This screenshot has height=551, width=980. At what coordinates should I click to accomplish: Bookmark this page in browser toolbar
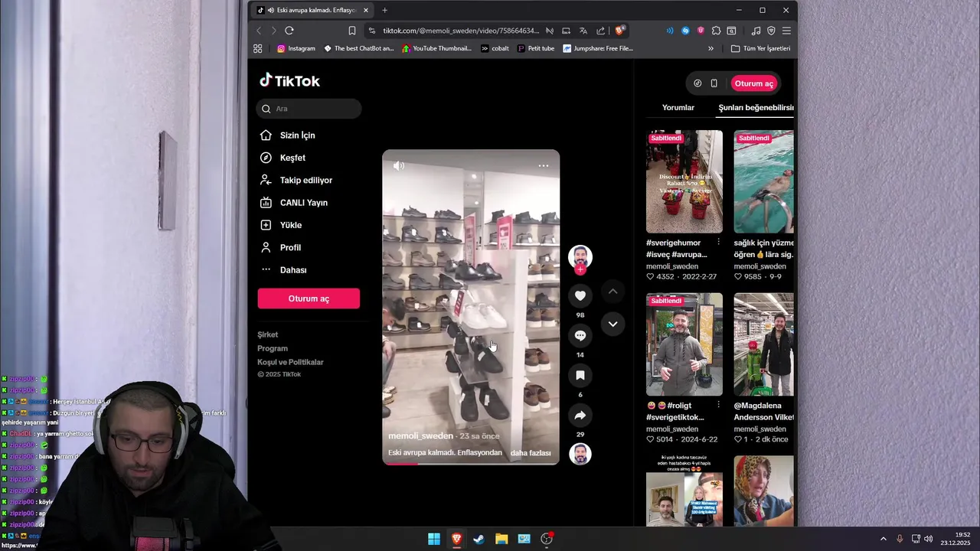click(351, 31)
